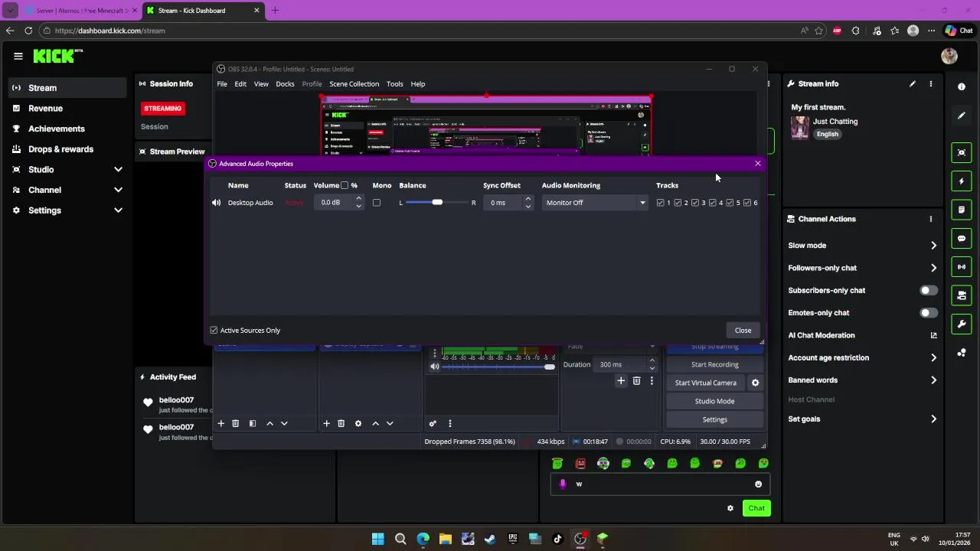Click the info icon in right rail

pyautogui.click(x=962, y=86)
